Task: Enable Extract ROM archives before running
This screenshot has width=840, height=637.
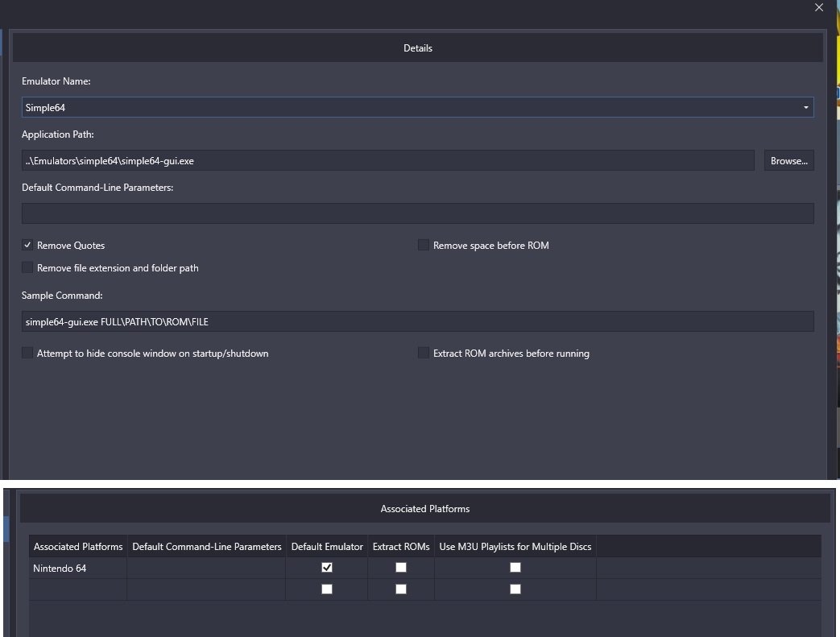Action: tap(423, 353)
